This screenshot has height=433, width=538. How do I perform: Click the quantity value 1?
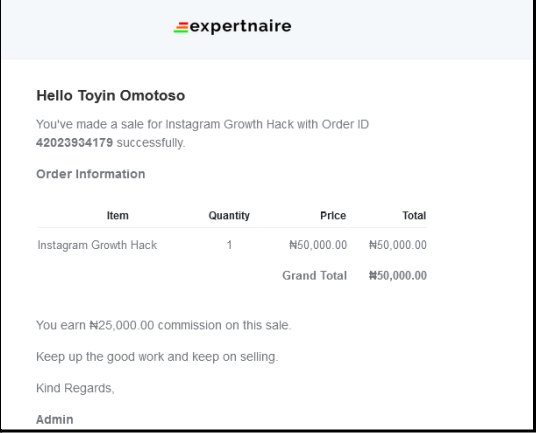[x=229, y=245]
